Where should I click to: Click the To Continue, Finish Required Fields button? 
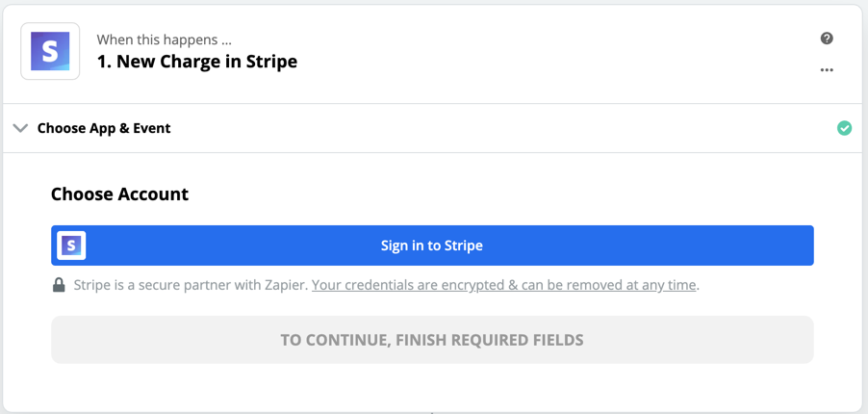[432, 340]
